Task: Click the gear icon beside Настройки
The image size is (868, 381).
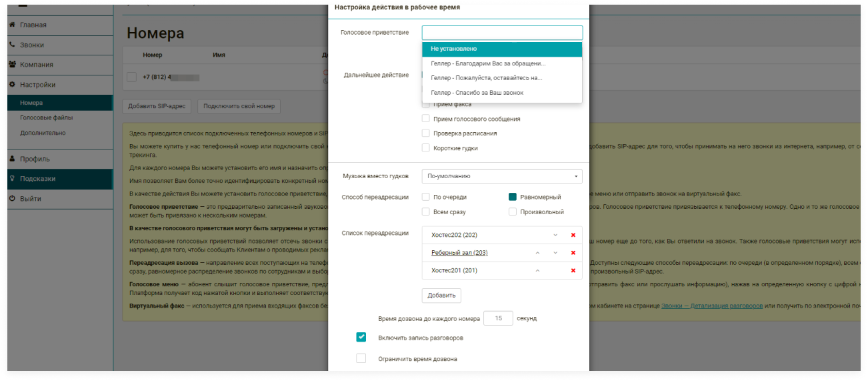Action: click(12, 85)
